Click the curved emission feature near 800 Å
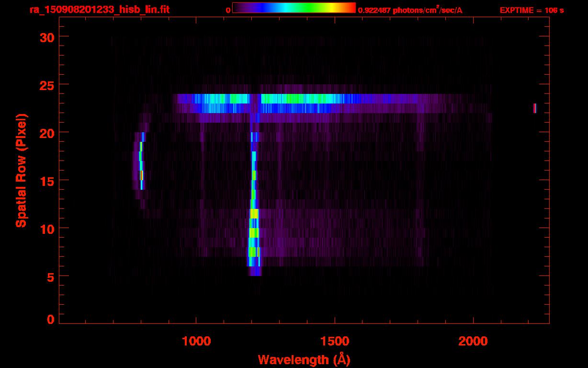This screenshot has height=368, width=588. click(140, 161)
